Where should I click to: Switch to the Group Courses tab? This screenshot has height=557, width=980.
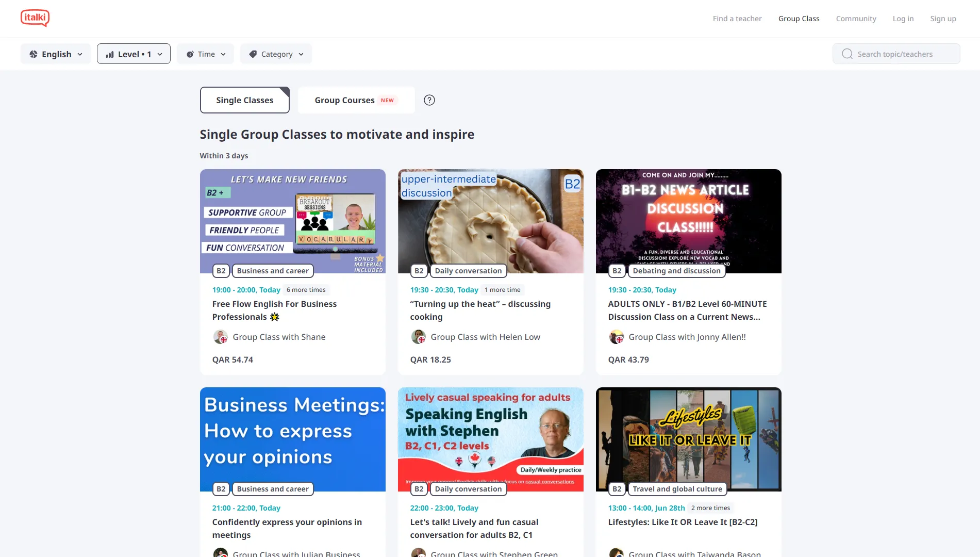(356, 100)
